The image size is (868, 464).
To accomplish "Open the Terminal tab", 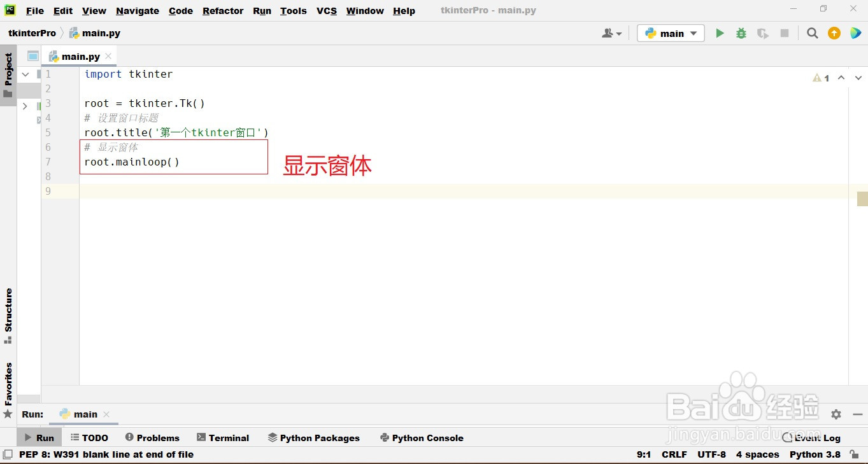I will (223, 437).
